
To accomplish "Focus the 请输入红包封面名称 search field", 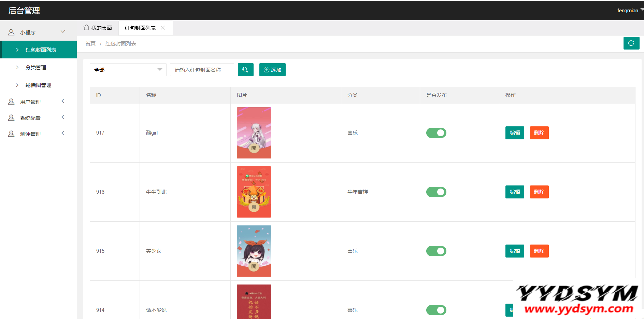I will (202, 70).
